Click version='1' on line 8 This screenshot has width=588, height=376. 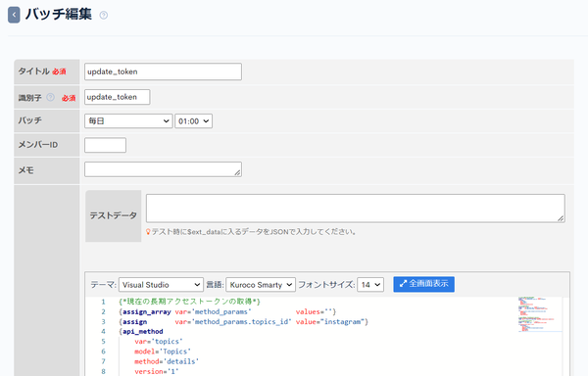(157, 371)
